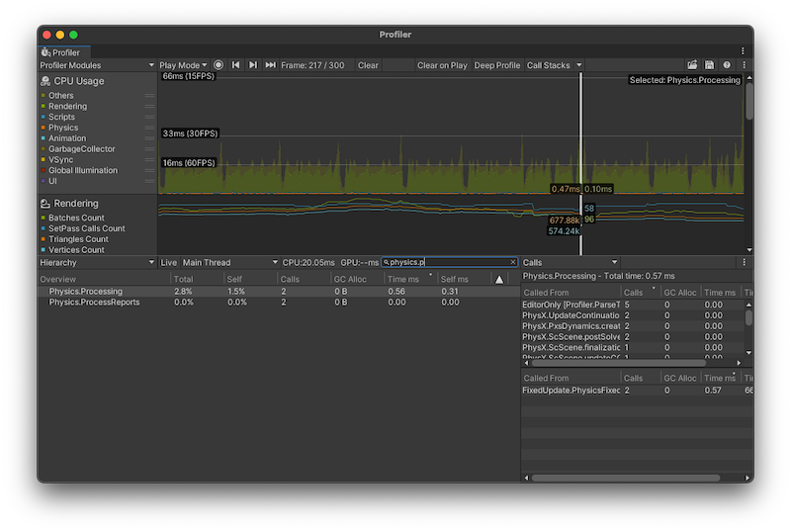The image size is (791, 532).
Task: Toggle Live view in hierarchy
Action: [169, 262]
